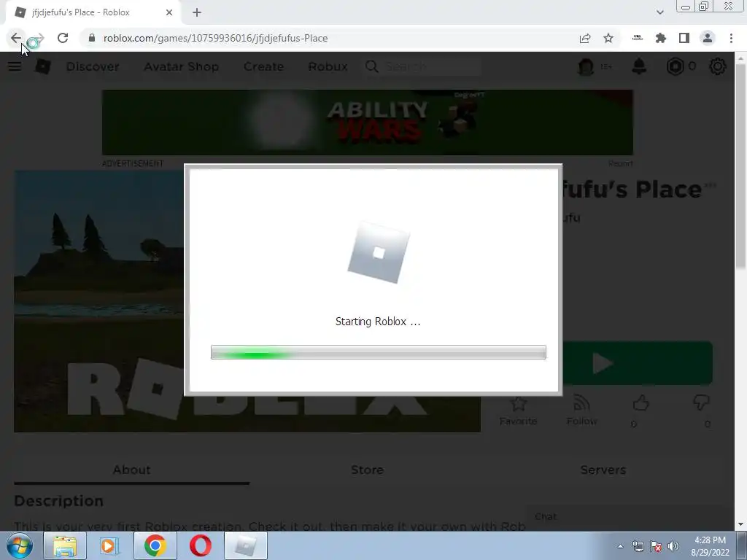The image size is (747, 560).
Task: Like the game with thumbs up
Action: 640,402
